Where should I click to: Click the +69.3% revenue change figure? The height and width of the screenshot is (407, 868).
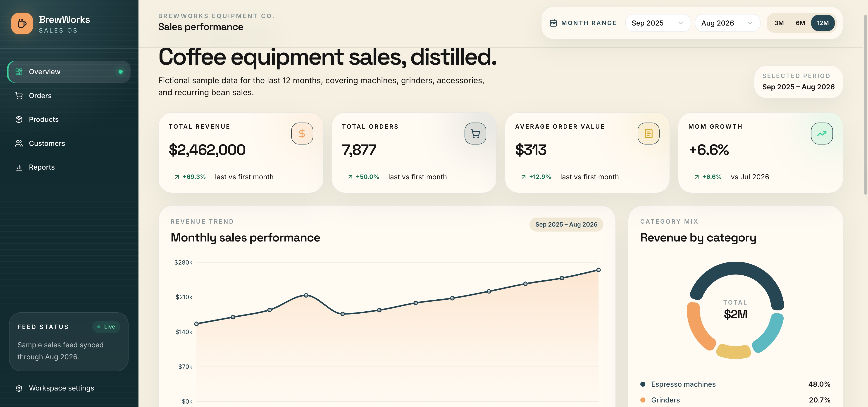tap(194, 177)
